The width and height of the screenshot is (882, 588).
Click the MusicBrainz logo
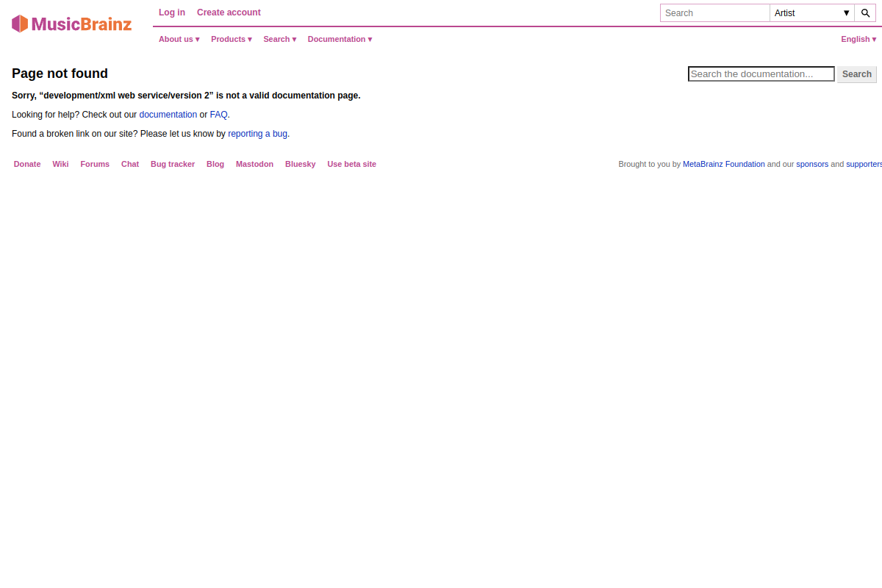tap(72, 24)
